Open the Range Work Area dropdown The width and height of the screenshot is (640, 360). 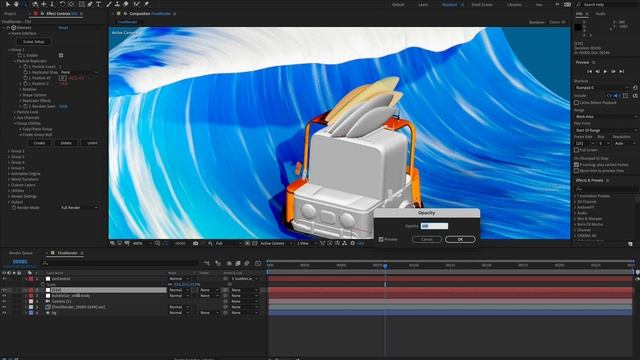(x=606, y=117)
